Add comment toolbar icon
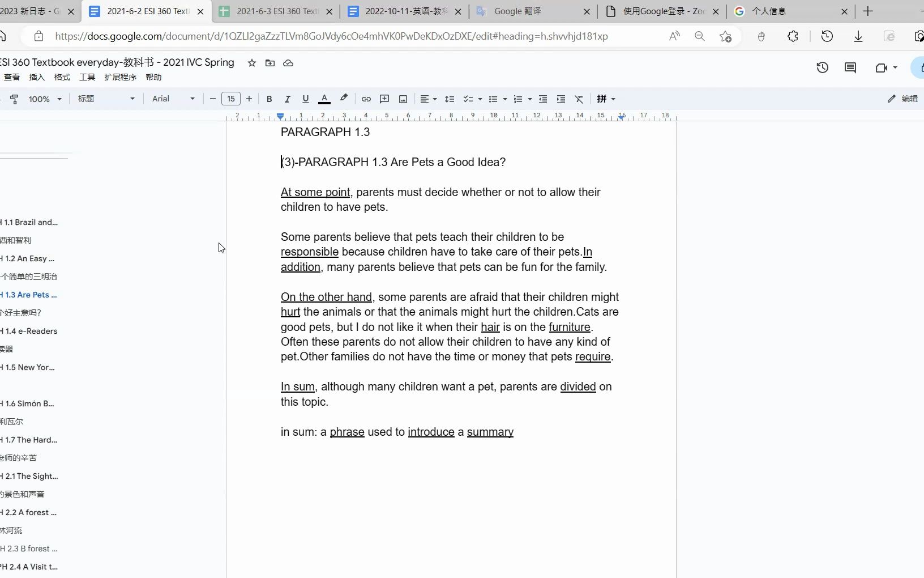Screen dimensions: 924x578 pos(384,99)
